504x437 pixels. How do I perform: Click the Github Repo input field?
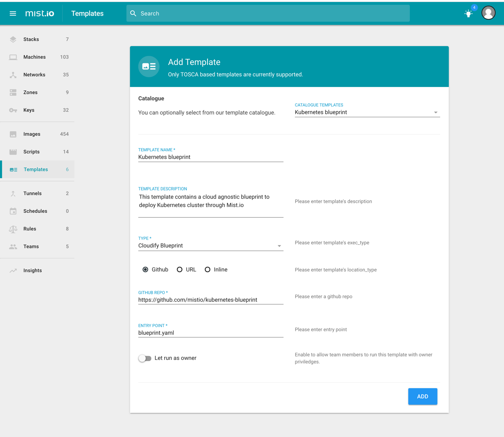[211, 299]
